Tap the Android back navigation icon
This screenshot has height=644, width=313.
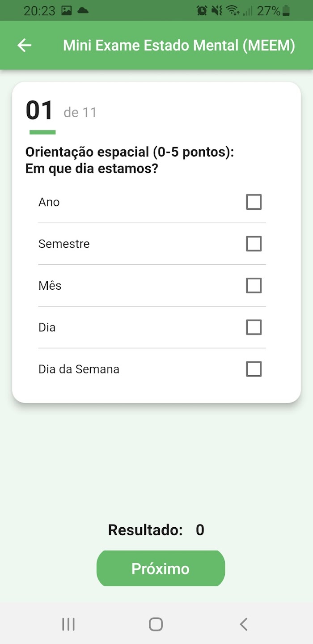(x=243, y=624)
